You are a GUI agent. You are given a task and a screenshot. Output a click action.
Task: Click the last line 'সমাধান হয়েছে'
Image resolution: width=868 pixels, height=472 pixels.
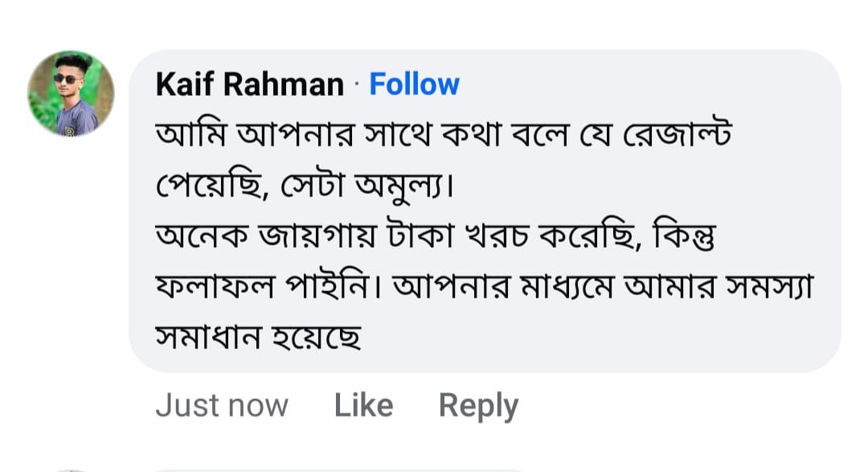258,339
